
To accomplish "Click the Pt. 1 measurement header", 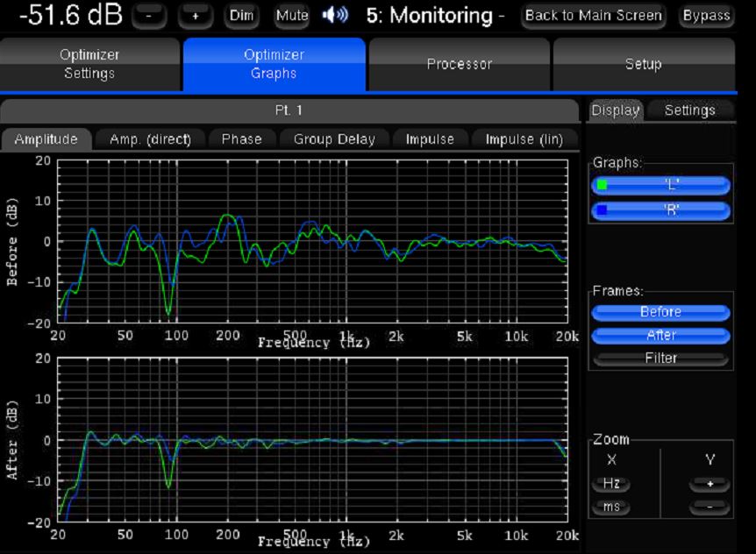I will click(289, 110).
